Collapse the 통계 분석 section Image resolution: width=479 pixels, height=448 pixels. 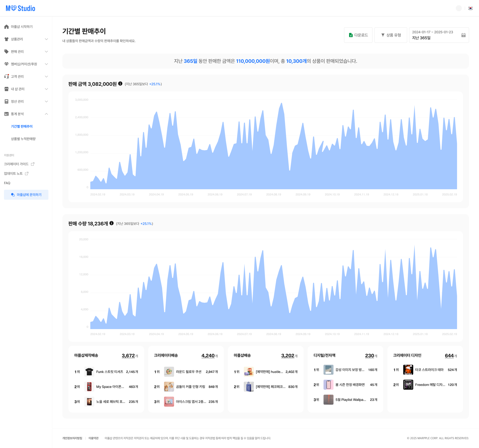pyautogui.click(x=46, y=114)
